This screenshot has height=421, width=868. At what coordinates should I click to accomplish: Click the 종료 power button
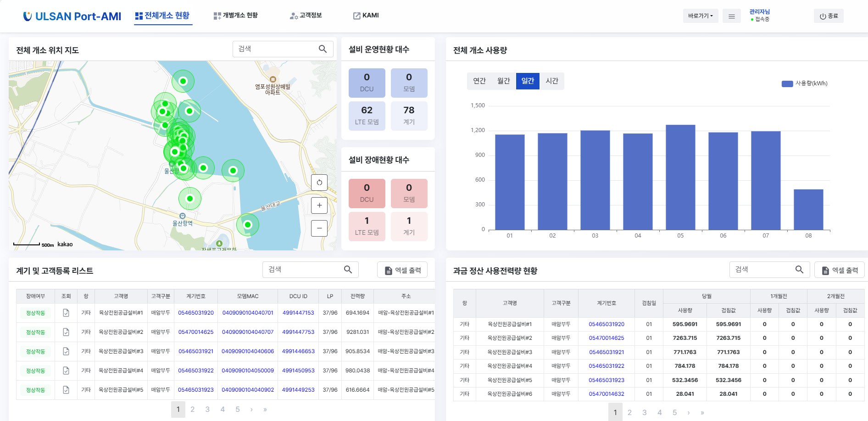click(x=829, y=16)
